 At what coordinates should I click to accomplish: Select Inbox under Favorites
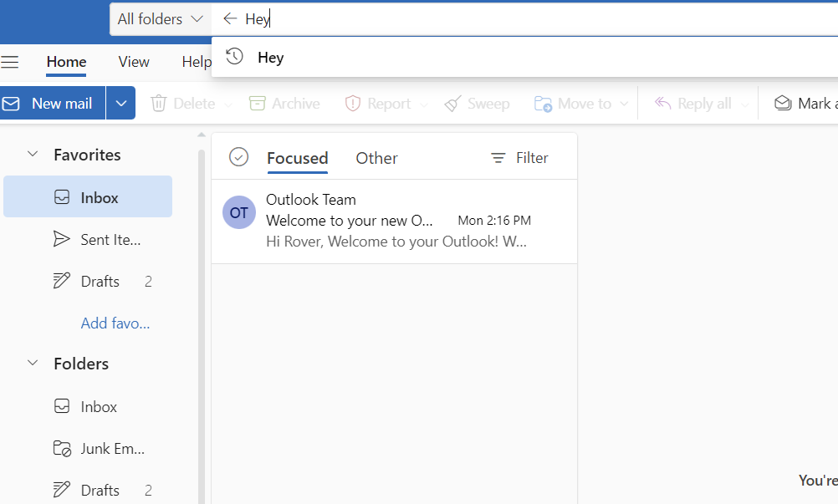click(x=88, y=196)
